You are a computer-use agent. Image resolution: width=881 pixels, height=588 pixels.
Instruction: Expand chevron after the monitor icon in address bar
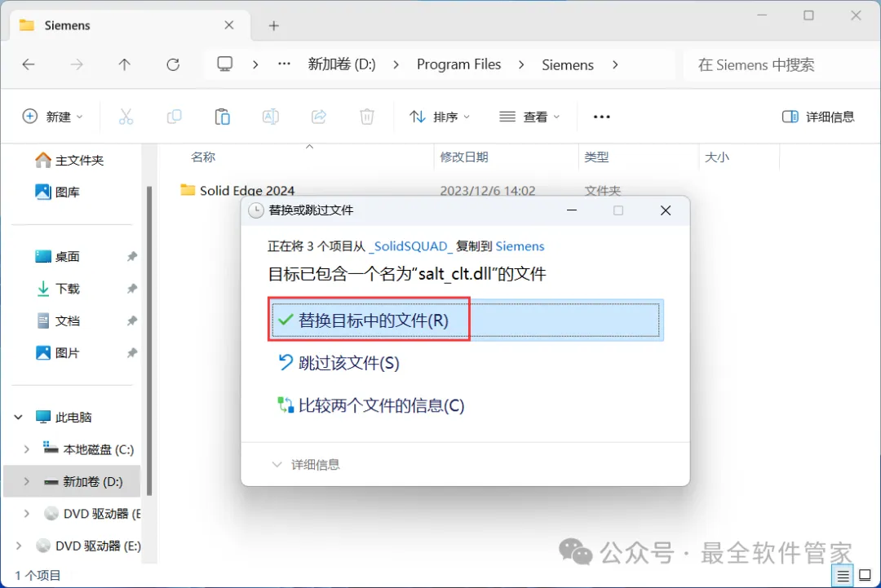tap(255, 64)
